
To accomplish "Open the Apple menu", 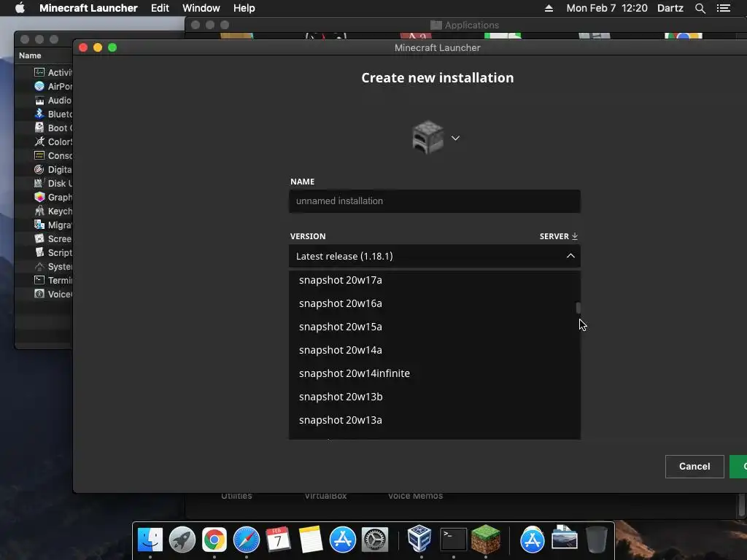I will click(20, 8).
